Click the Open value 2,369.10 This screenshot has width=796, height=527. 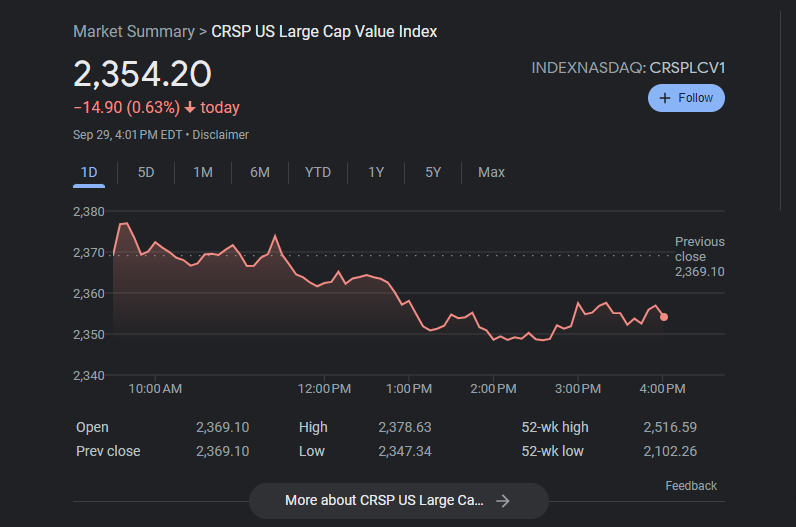coord(222,427)
